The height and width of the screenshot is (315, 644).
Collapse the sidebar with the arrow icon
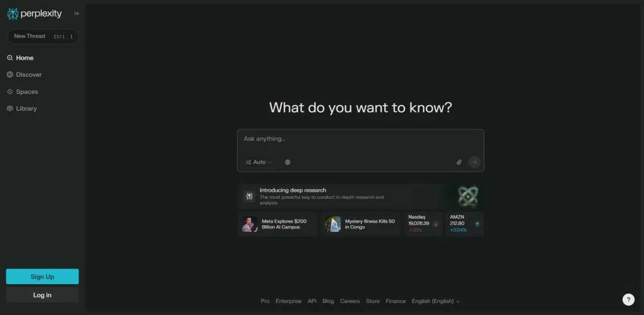[77, 13]
